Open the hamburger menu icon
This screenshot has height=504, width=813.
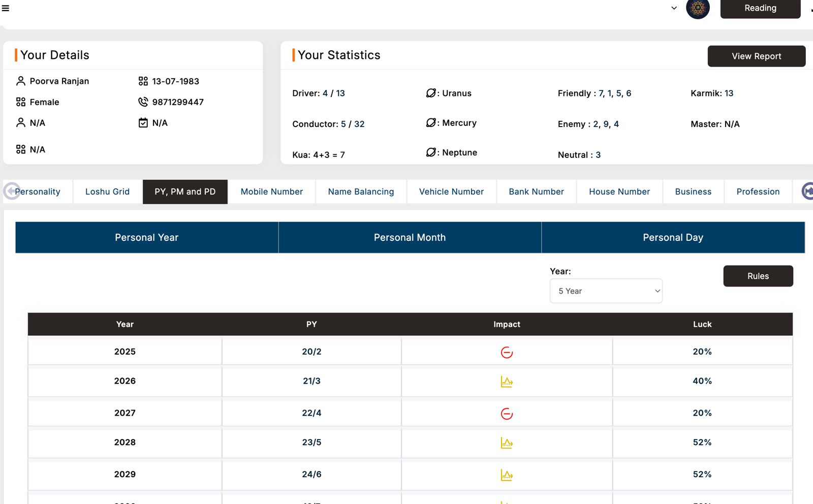click(6, 8)
